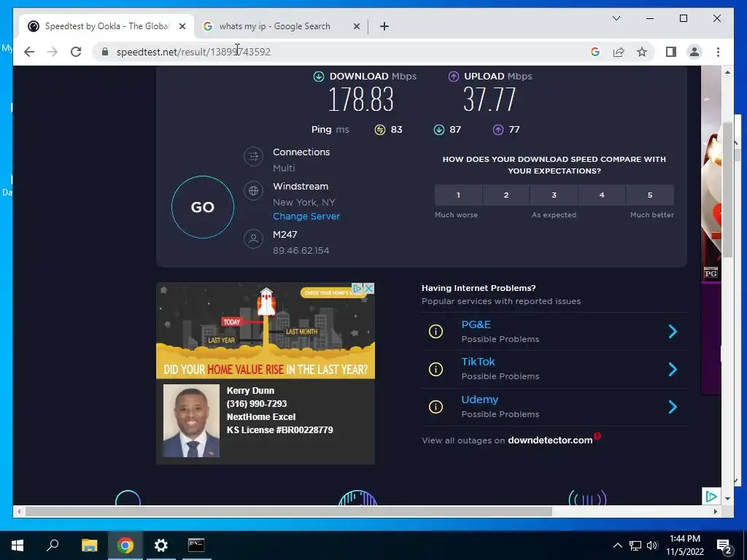Click the AdChoices icon at bottom right corner

(711, 497)
